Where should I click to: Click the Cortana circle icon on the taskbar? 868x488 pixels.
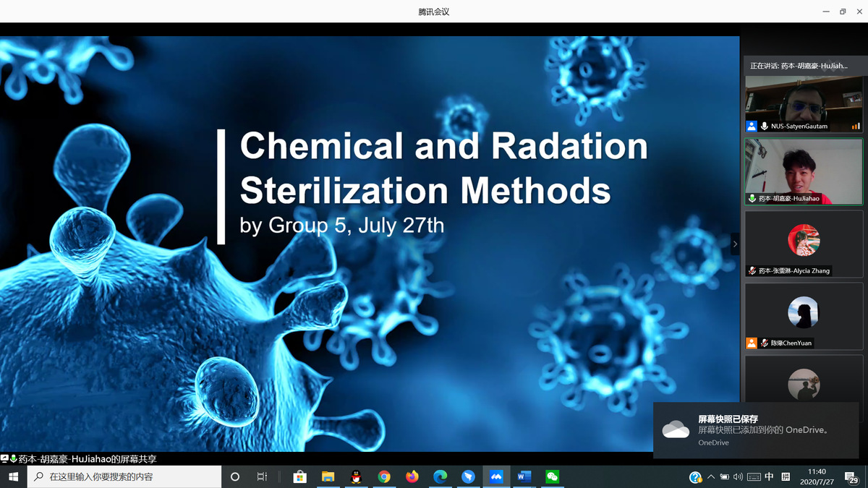coord(234,477)
